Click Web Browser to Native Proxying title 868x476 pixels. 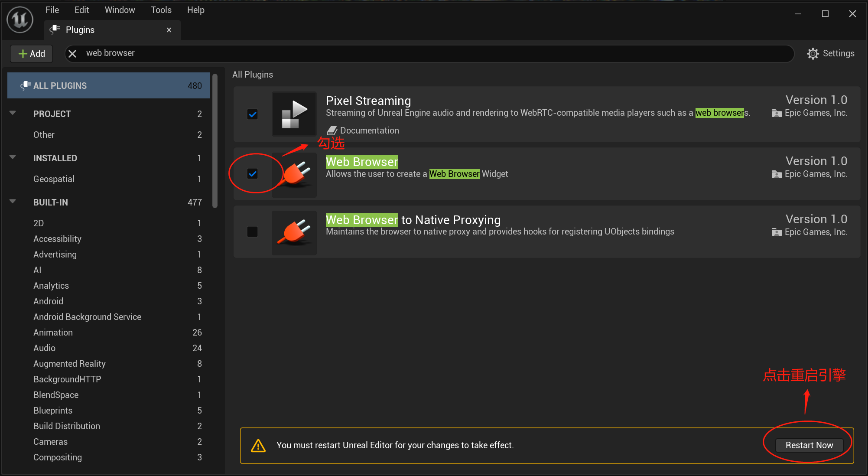413,220
